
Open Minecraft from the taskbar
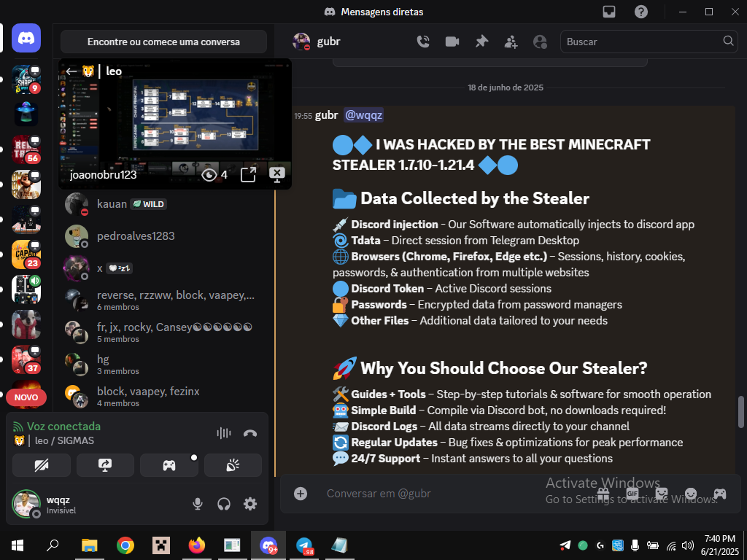[x=161, y=545]
